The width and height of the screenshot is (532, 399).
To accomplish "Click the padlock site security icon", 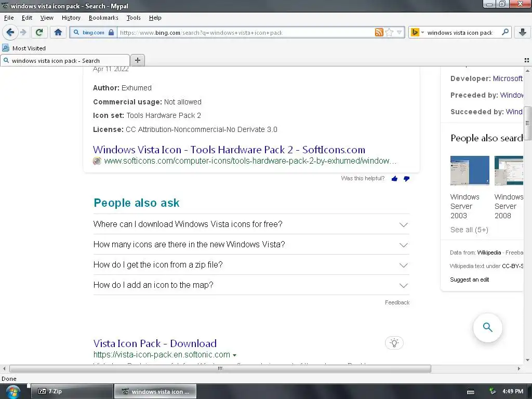I will click(111, 33).
